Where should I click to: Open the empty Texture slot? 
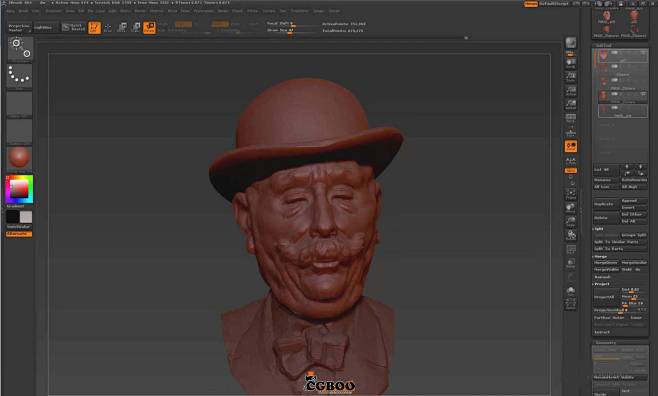coord(20,131)
